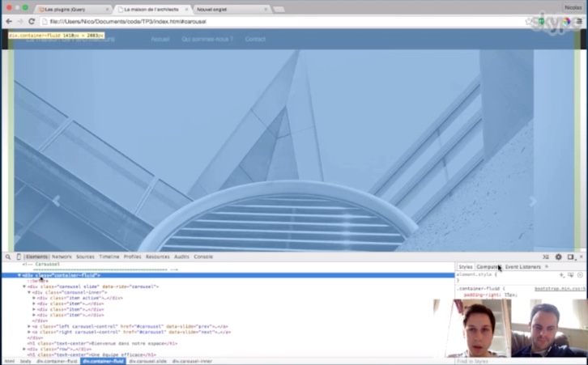Toggle the device mode phone icon
This screenshot has height=365, width=588.
click(19, 257)
